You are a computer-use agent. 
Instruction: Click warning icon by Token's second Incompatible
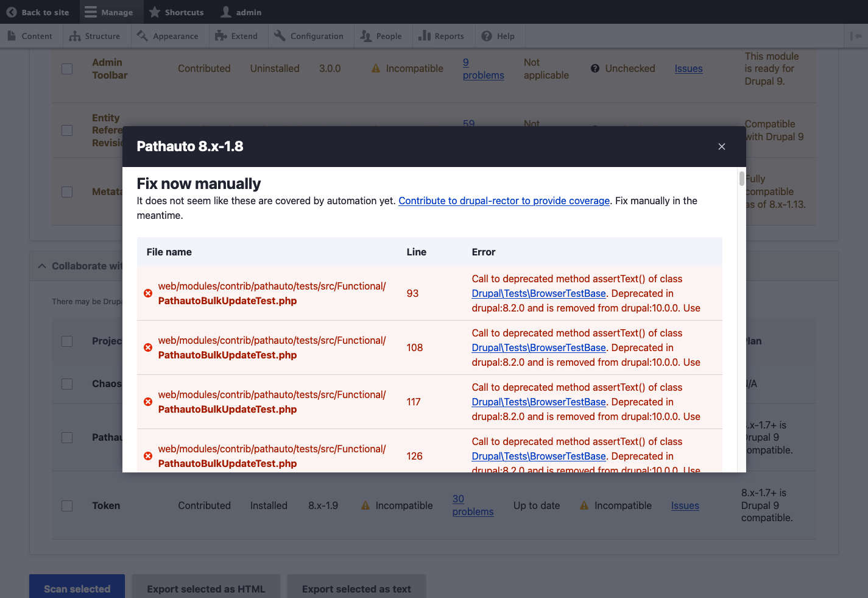(584, 505)
